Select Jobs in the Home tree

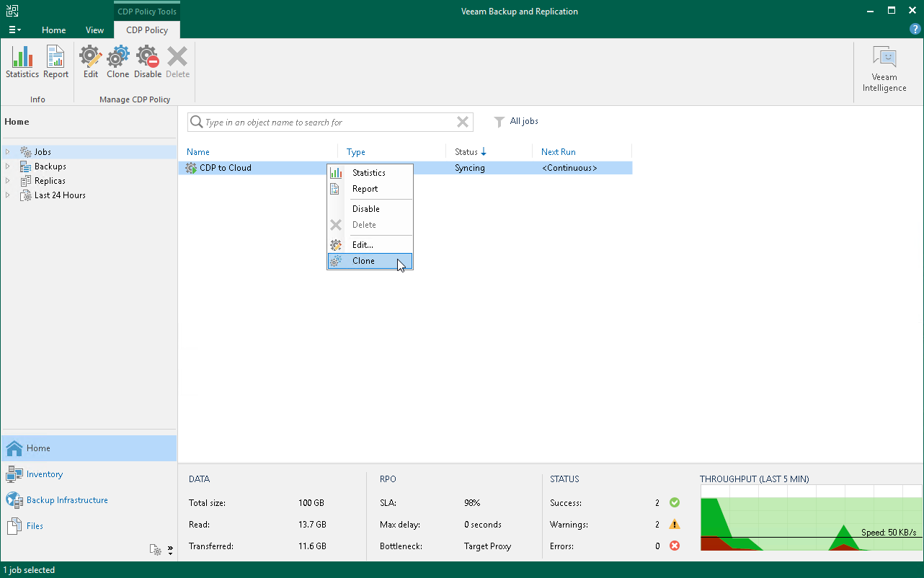pyautogui.click(x=43, y=152)
